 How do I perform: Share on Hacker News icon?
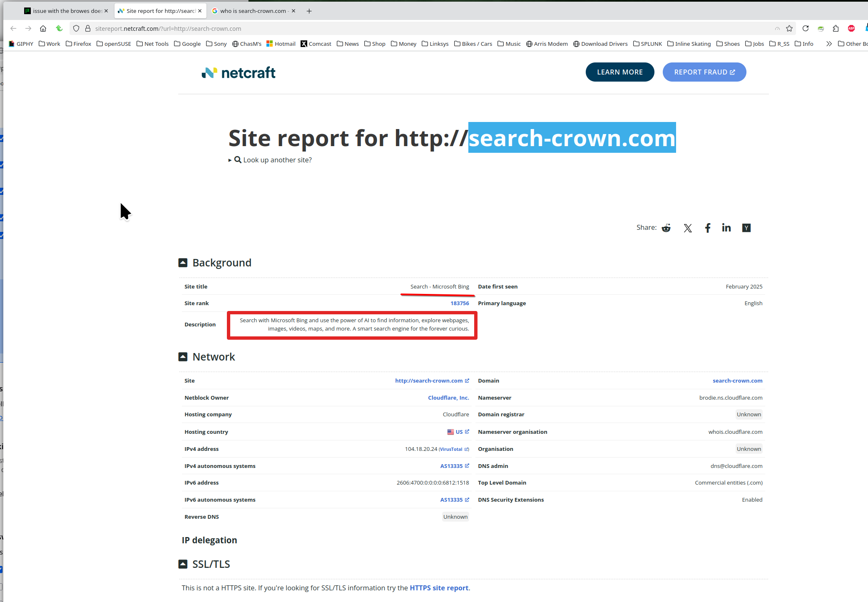click(746, 228)
